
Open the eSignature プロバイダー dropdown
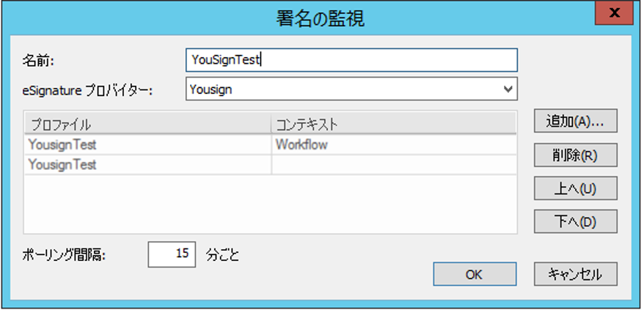click(x=351, y=89)
